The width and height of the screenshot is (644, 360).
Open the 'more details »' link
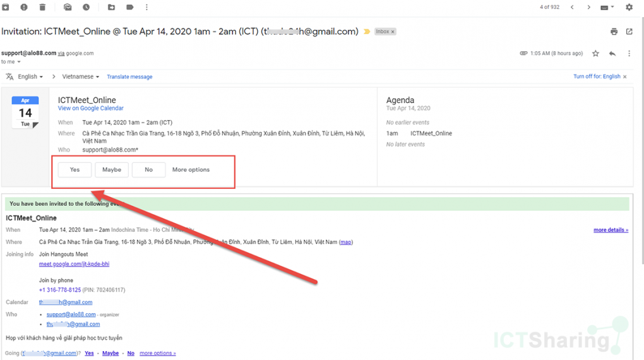611,230
